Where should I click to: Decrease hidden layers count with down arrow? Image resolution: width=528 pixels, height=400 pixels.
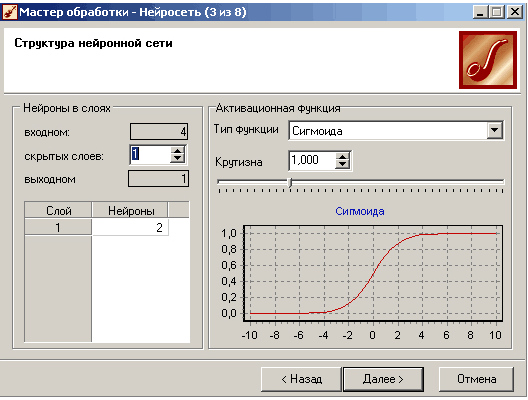[x=177, y=159]
